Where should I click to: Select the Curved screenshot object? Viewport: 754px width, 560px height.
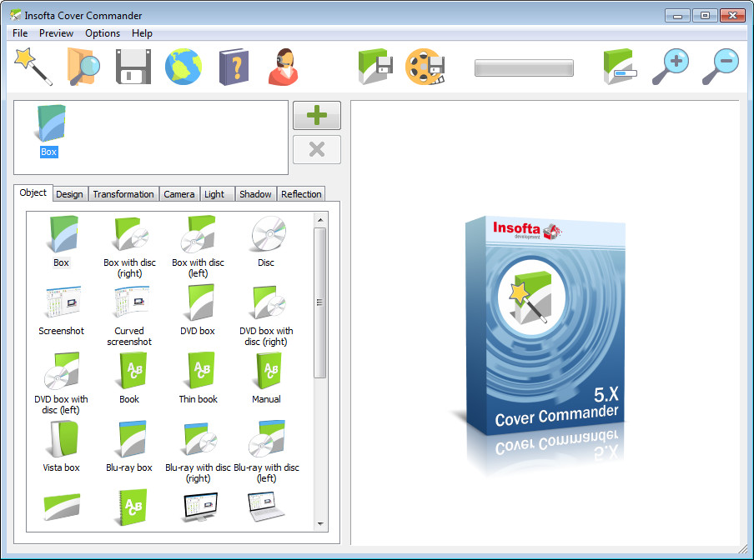click(130, 316)
